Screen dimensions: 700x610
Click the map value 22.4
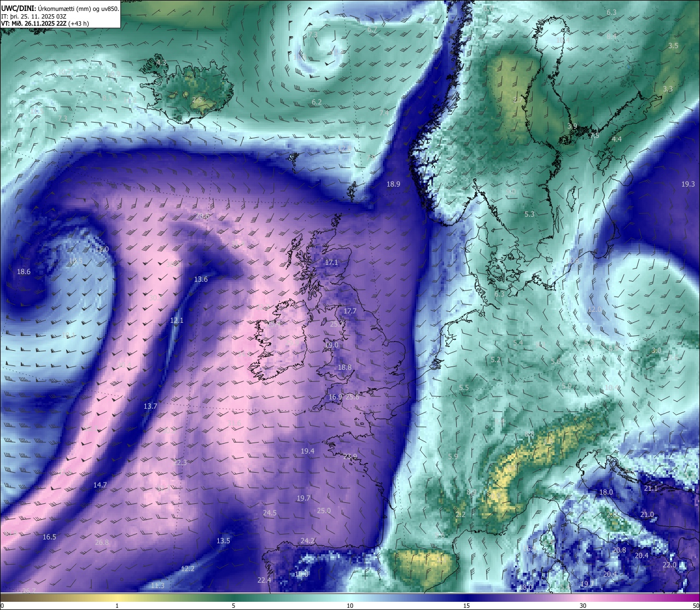tap(264, 580)
